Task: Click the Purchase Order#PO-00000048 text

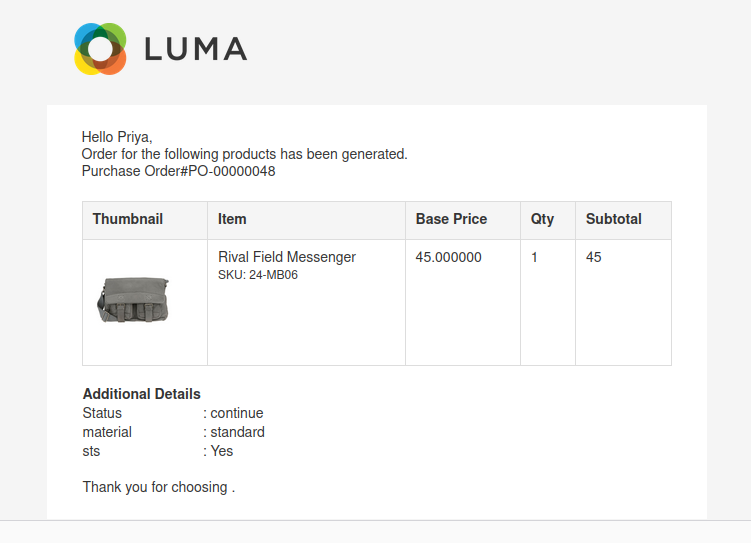Action: point(178,171)
